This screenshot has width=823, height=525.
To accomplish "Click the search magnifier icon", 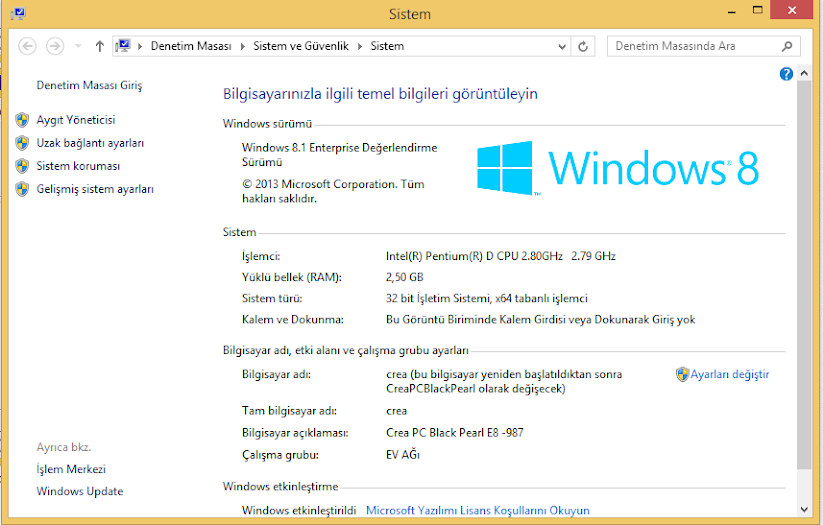I will point(787,46).
